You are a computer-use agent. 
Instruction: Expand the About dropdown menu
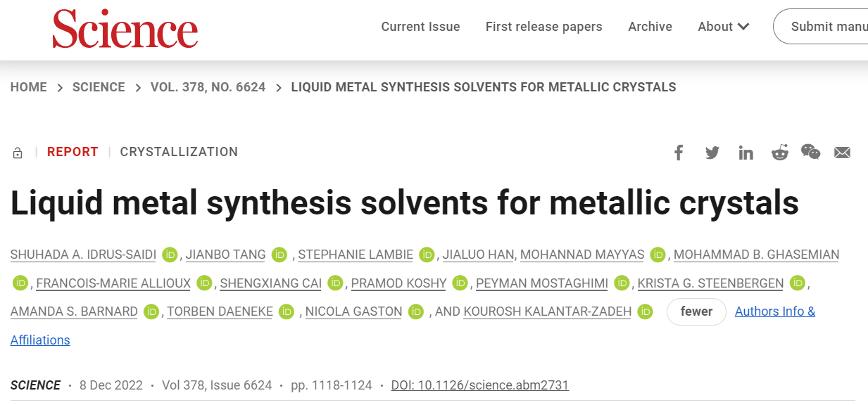[x=723, y=27]
